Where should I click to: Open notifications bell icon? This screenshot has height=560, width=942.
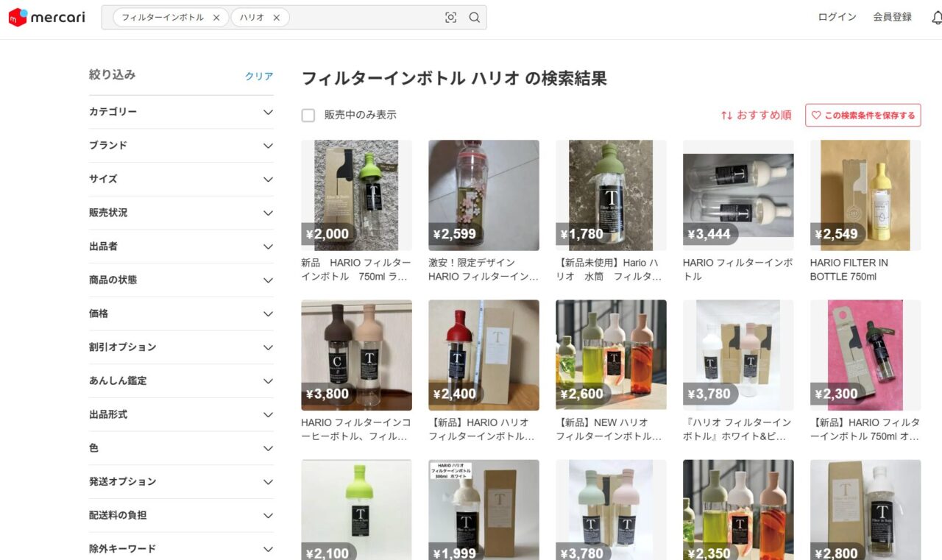click(936, 18)
